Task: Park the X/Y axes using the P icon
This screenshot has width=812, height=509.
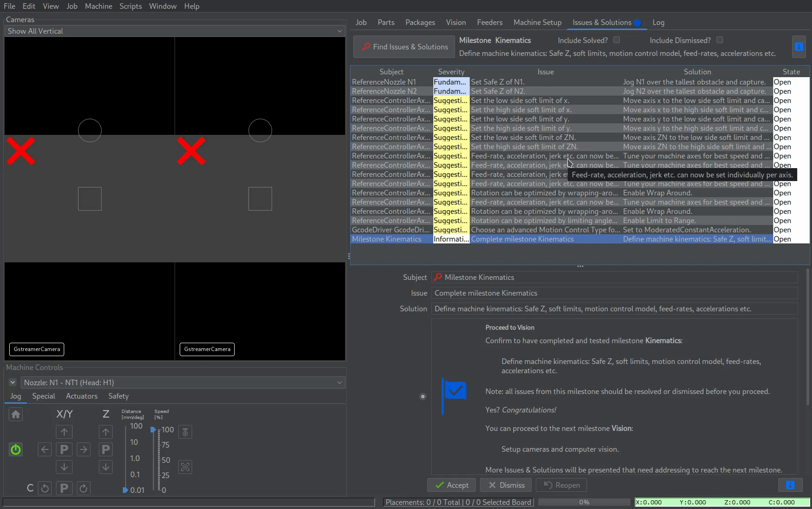Action: (64, 449)
